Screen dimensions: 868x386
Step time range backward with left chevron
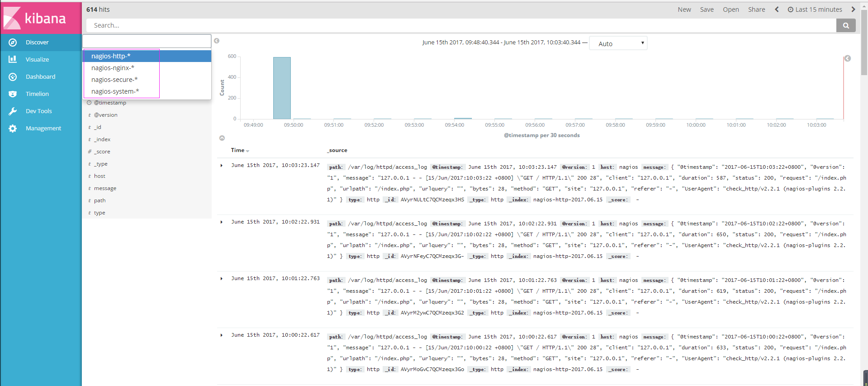pos(777,10)
